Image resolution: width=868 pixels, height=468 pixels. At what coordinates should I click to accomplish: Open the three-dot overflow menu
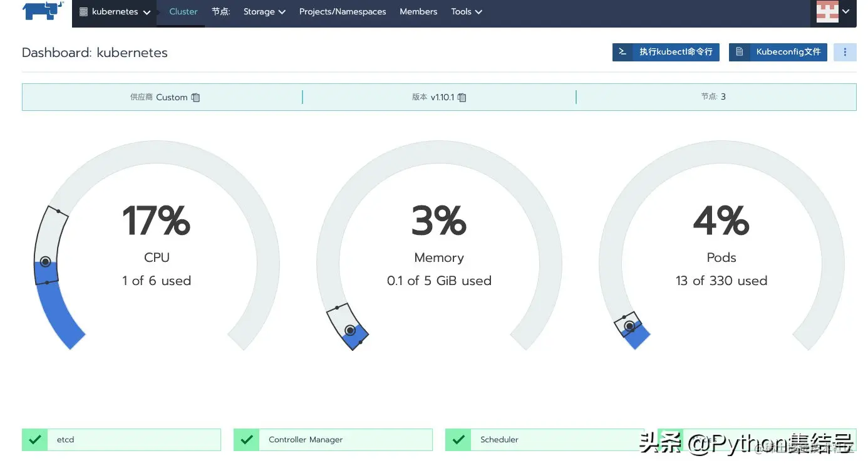[845, 52]
